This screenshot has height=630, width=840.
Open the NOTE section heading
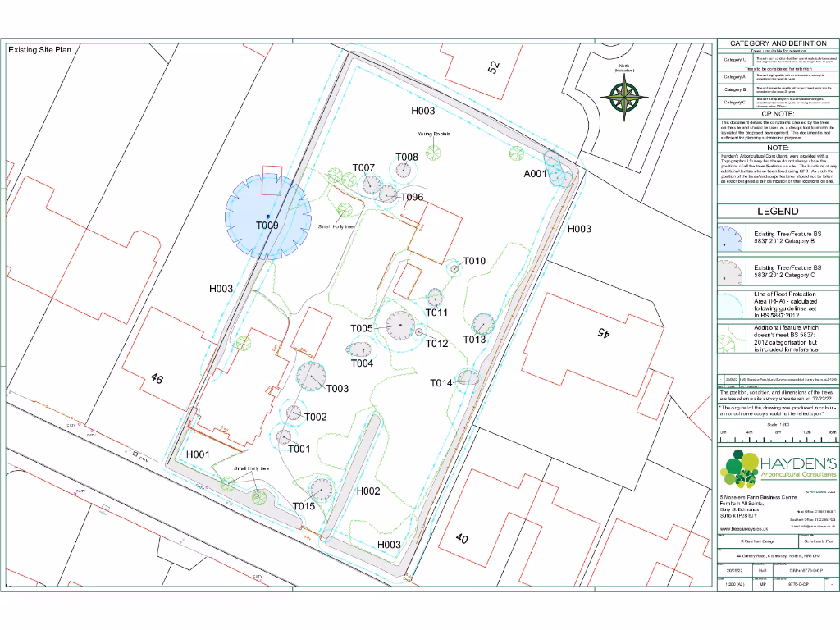pos(778,148)
